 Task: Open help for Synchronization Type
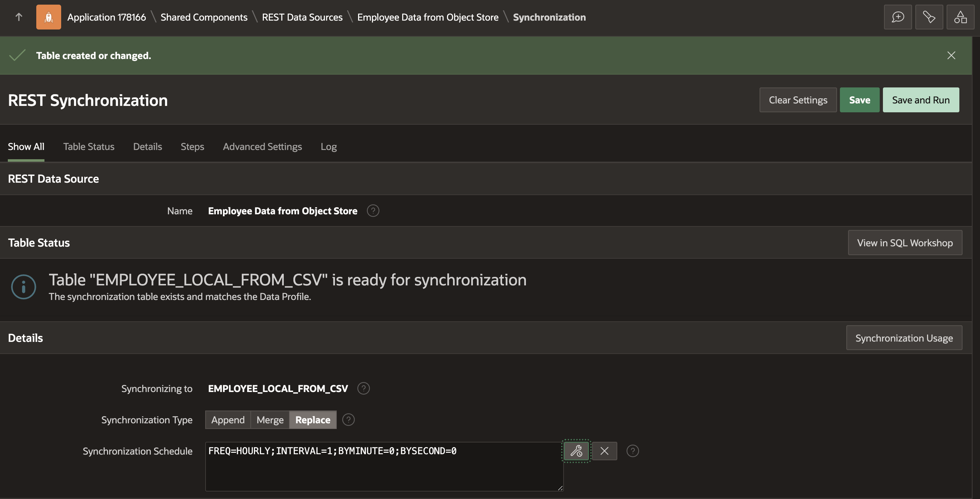coord(348,420)
